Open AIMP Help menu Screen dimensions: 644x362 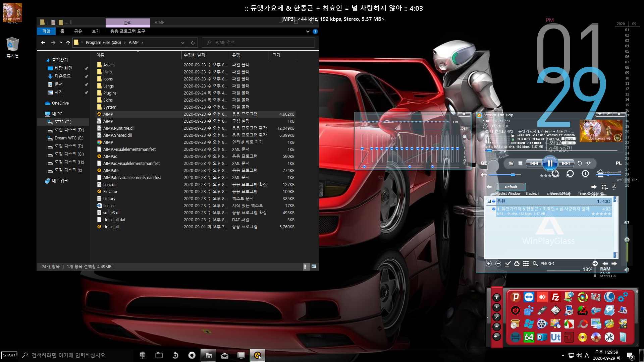coord(509,115)
